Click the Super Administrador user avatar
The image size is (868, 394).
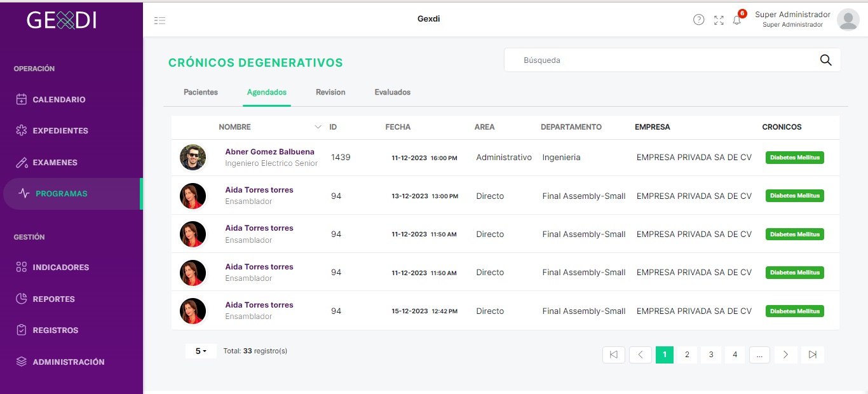point(848,20)
